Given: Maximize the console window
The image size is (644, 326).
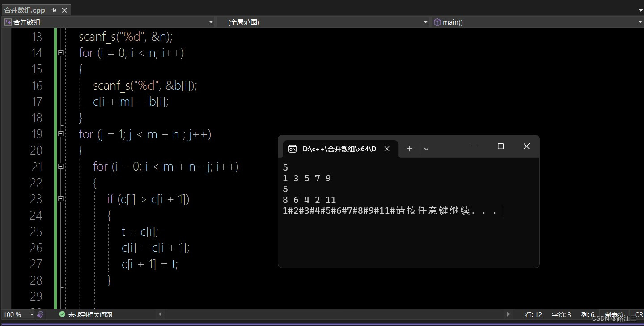Looking at the screenshot, I should (500, 146).
